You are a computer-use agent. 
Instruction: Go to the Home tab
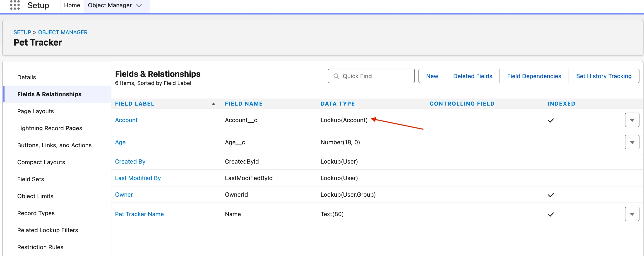click(x=72, y=5)
